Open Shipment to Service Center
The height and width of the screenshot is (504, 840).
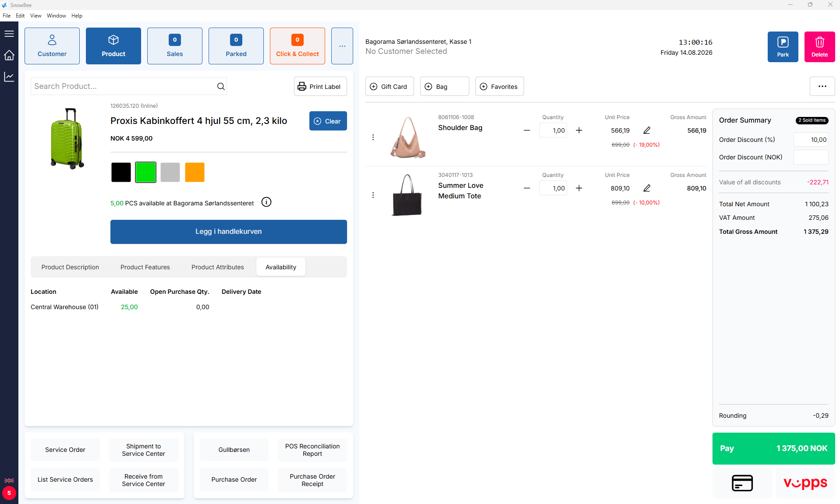144,450
